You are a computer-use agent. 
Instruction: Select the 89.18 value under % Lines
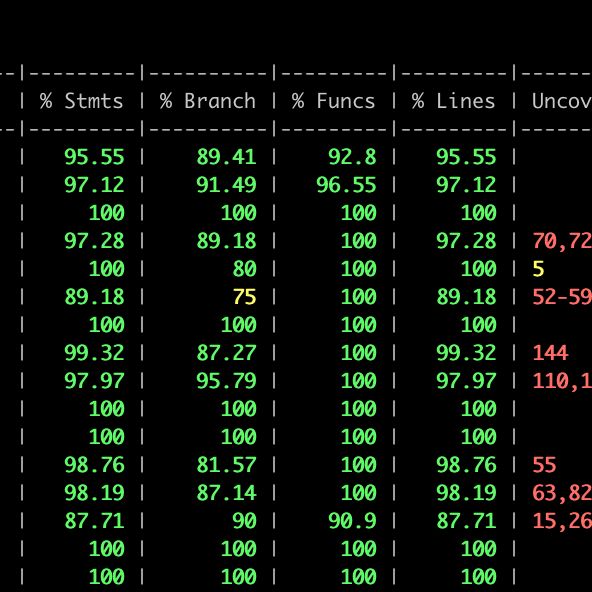466,297
